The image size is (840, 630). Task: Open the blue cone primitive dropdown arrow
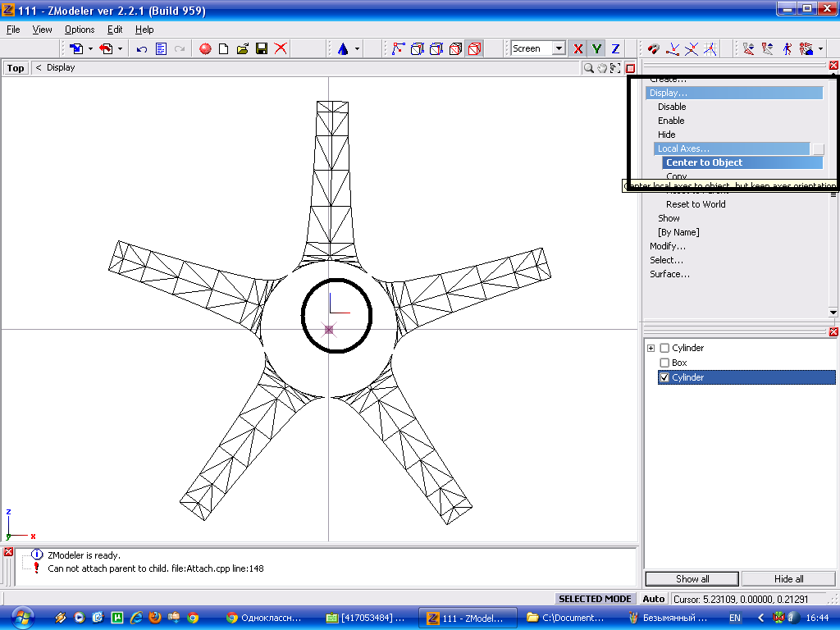pyautogui.click(x=357, y=49)
